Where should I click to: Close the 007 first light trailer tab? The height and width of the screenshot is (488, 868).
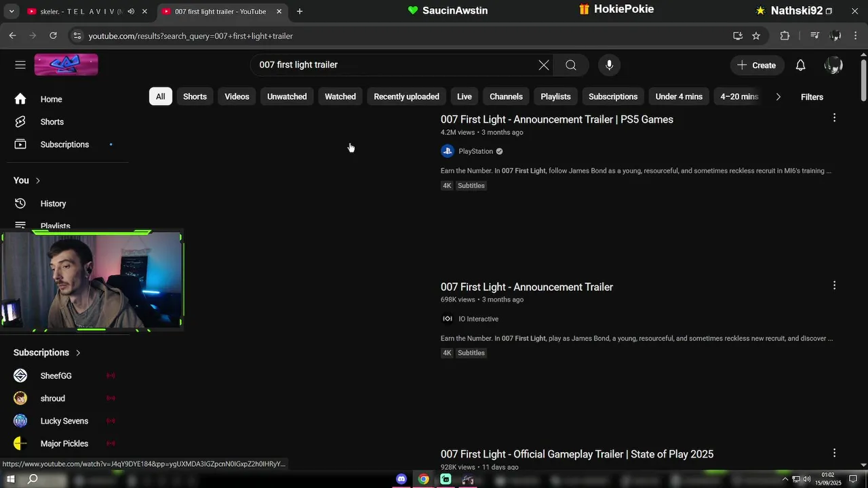pos(279,12)
